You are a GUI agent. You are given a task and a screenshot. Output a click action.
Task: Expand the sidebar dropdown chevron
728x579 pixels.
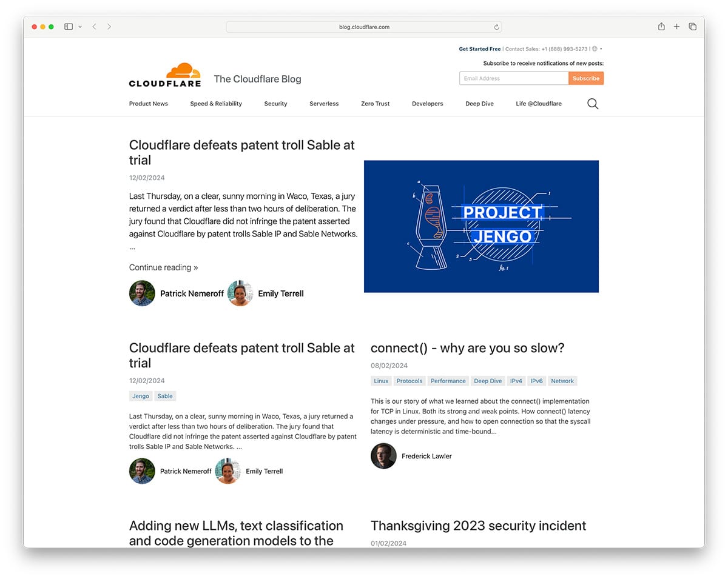coord(80,27)
